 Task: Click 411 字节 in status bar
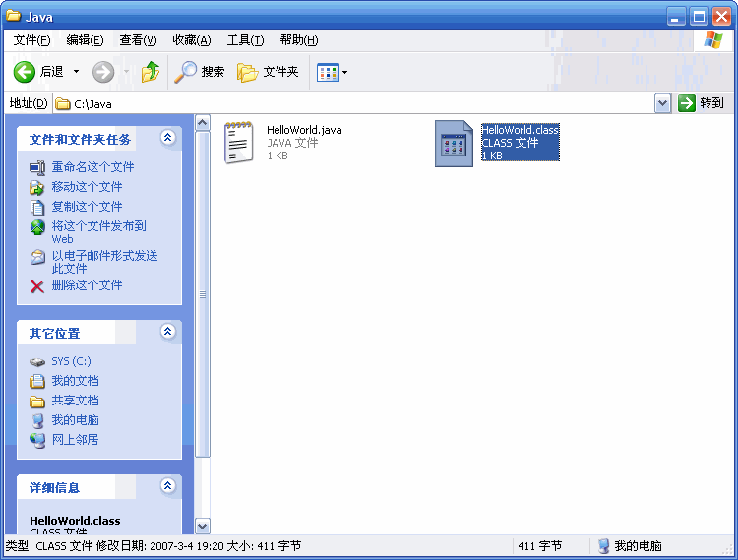[540, 546]
